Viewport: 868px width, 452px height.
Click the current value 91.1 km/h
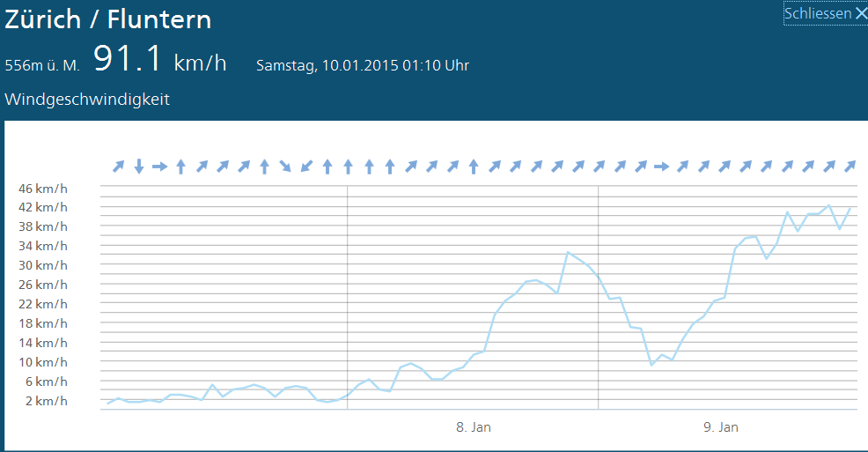point(160,59)
